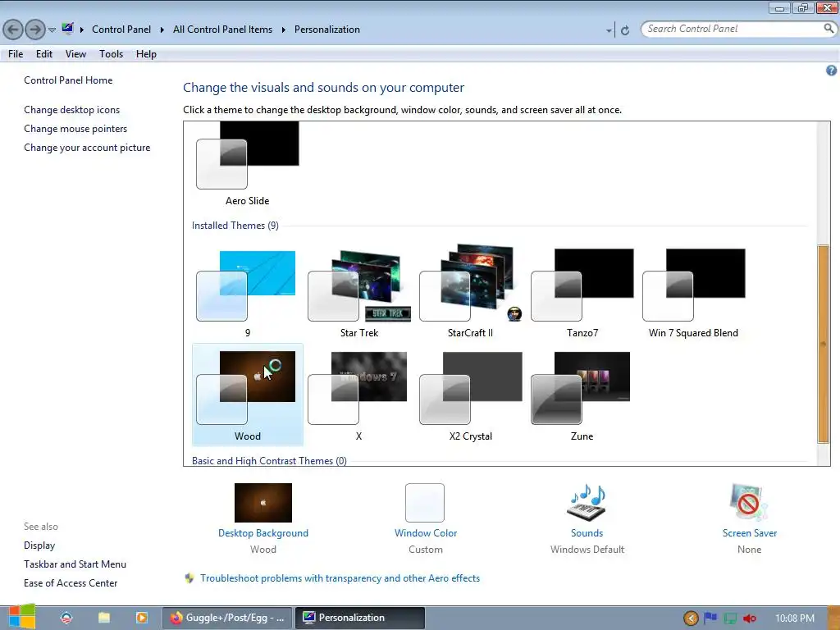
Task: Select the theme named 9
Action: (x=248, y=292)
